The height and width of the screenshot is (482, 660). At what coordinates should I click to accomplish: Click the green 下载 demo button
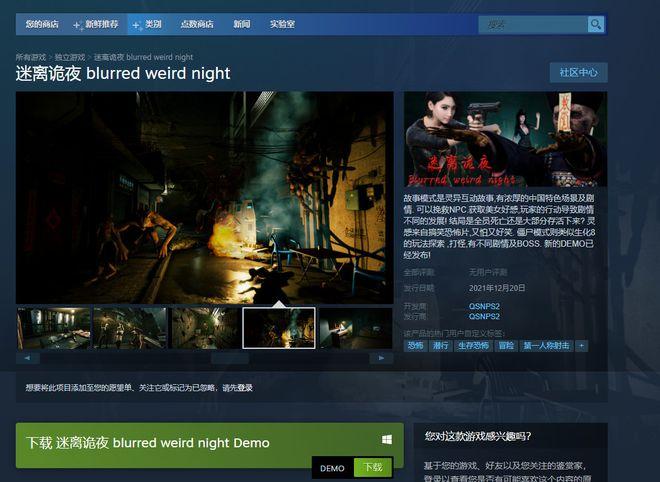373,467
